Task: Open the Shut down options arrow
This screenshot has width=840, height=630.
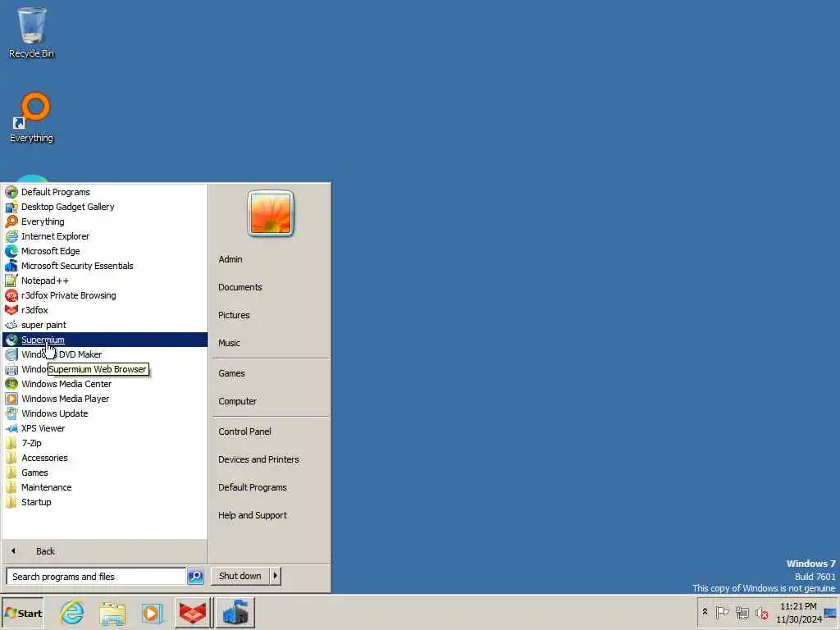Action: click(x=276, y=576)
